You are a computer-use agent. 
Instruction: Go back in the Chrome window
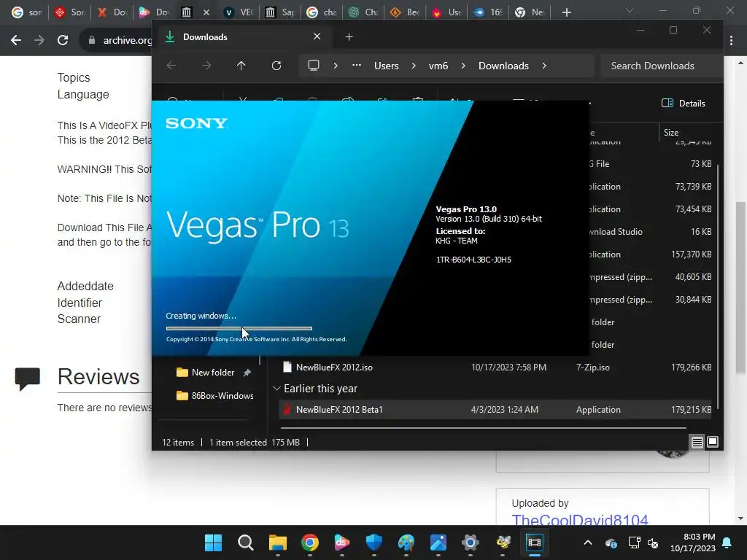pos(16,40)
